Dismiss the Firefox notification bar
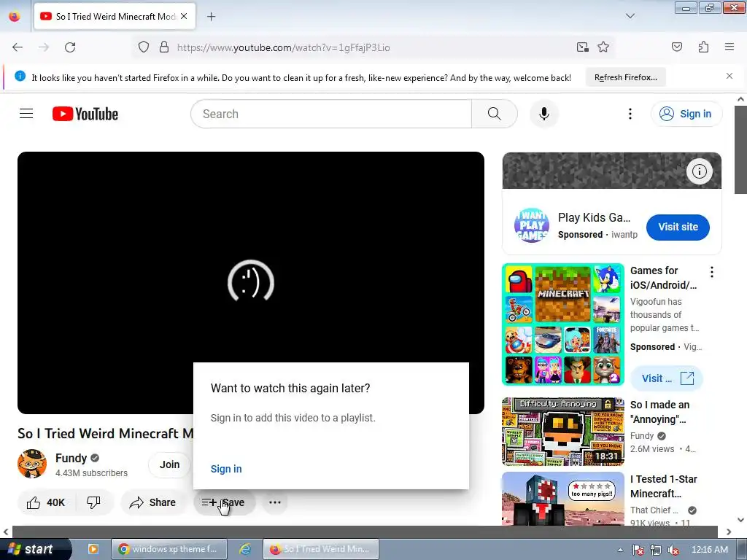 [x=729, y=76]
